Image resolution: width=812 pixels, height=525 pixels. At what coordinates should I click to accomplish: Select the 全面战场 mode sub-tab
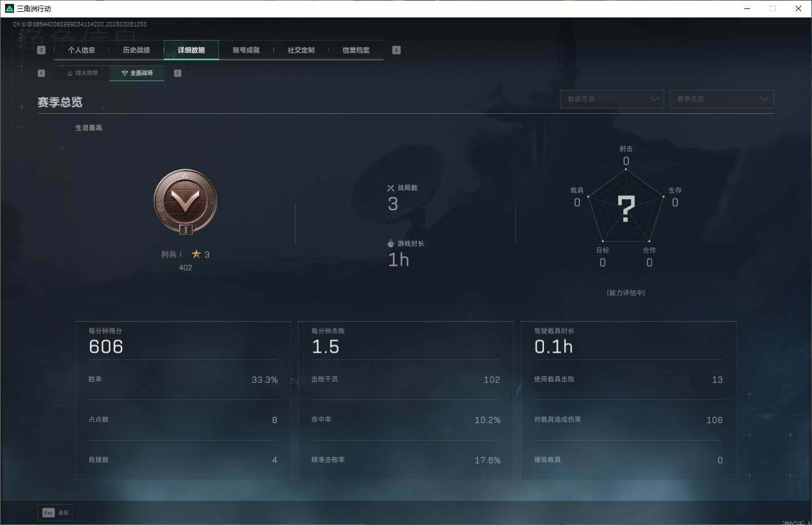pos(137,73)
